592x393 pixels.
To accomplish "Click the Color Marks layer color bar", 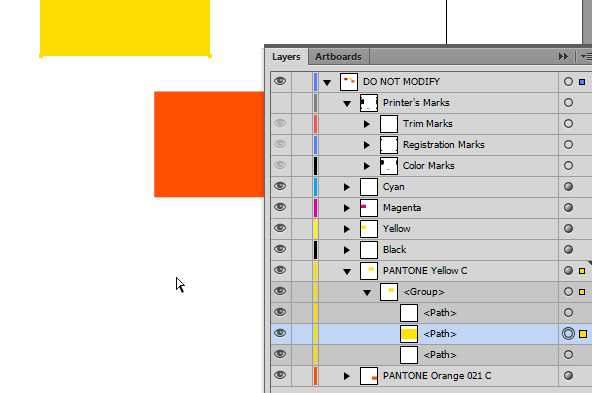I will [315, 165].
